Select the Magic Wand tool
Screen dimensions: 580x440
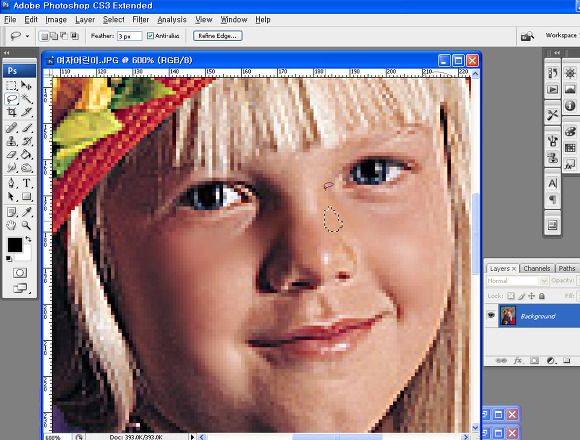click(26, 99)
